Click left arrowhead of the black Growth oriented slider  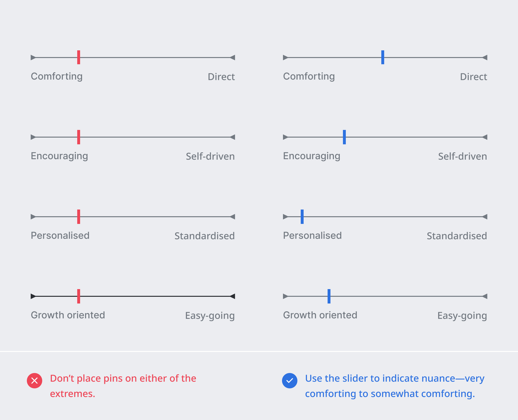[33, 296]
